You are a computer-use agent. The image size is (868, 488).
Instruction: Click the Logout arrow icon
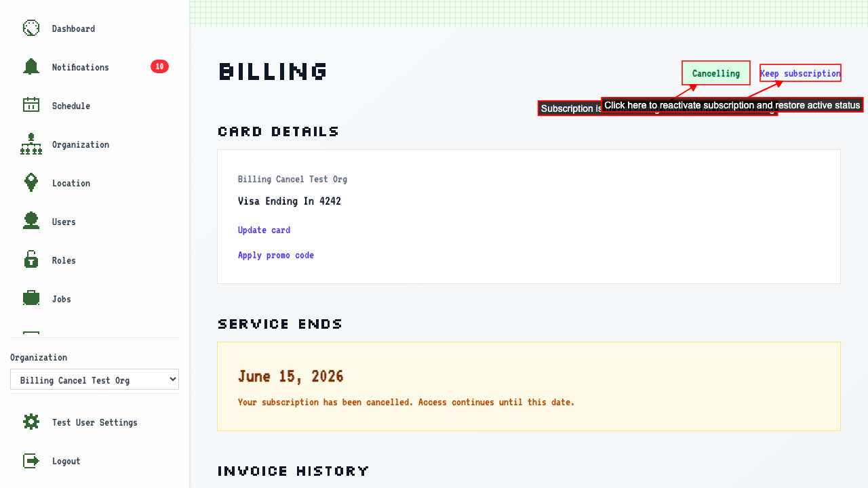(x=31, y=461)
